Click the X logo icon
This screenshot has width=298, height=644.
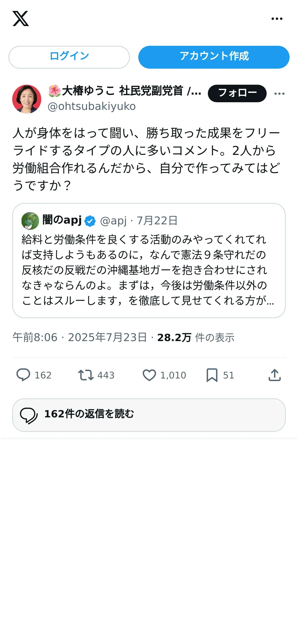(21, 19)
